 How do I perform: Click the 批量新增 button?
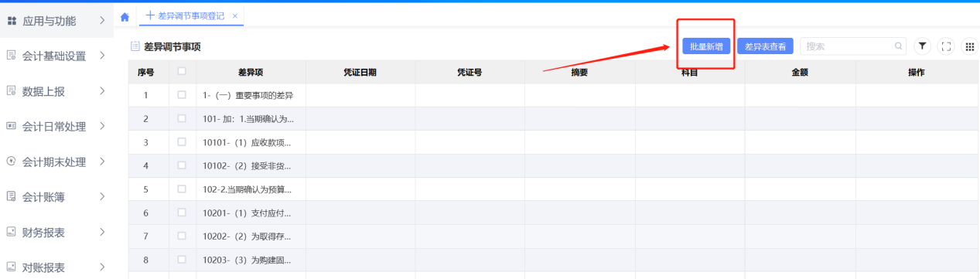pos(706,46)
